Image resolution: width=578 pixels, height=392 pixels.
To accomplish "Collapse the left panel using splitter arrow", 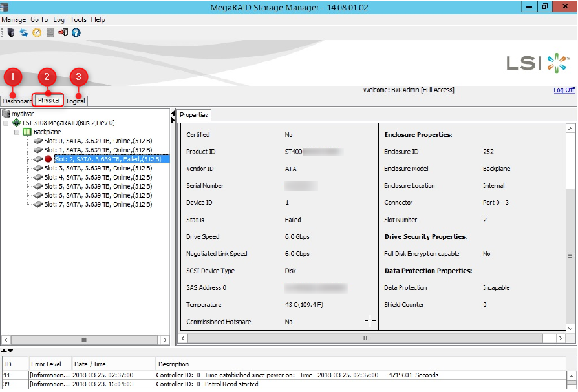I will pos(173,114).
